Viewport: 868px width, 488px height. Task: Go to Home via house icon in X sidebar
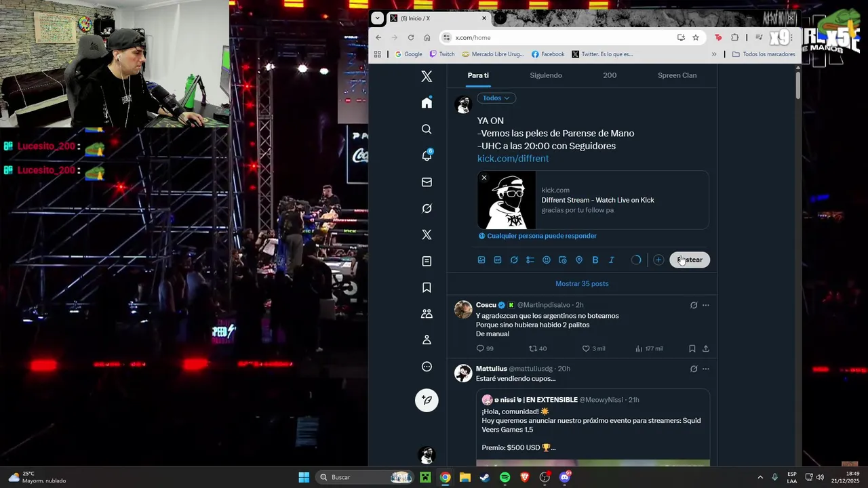click(x=427, y=102)
